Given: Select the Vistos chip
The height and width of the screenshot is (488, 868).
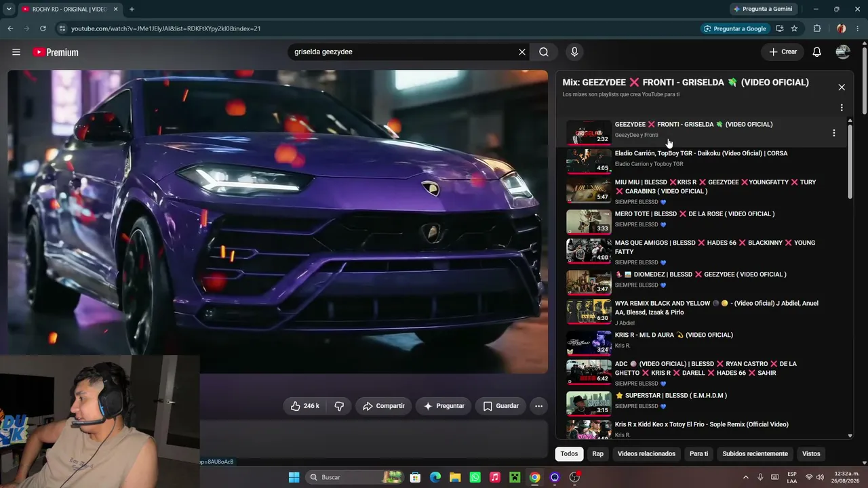Looking at the screenshot, I should click(811, 454).
